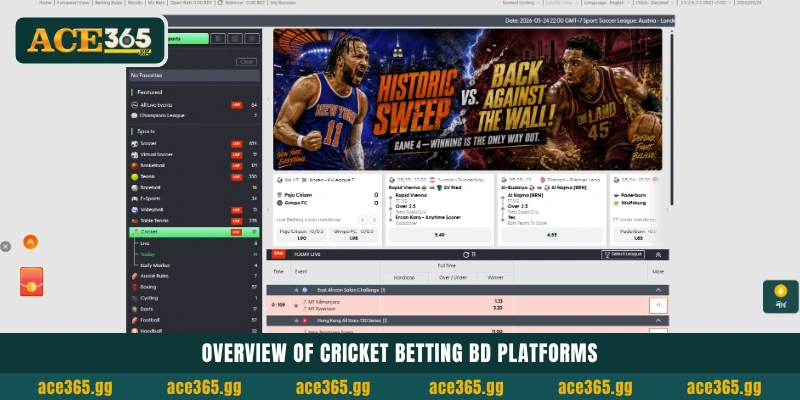Image resolution: width=800 pixels, height=400 pixels.
Task: Open the red envelope gift icon
Action: pyautogui.click(x=32, y=282)
